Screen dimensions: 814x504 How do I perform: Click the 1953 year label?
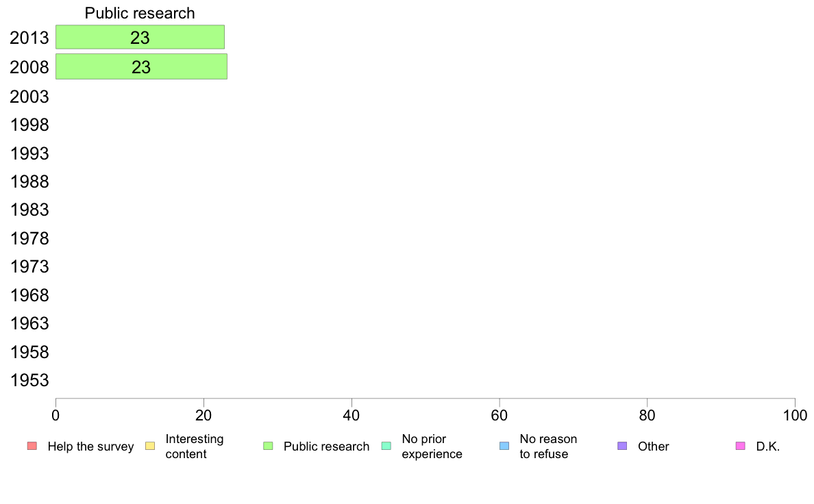tap(29, 380)
